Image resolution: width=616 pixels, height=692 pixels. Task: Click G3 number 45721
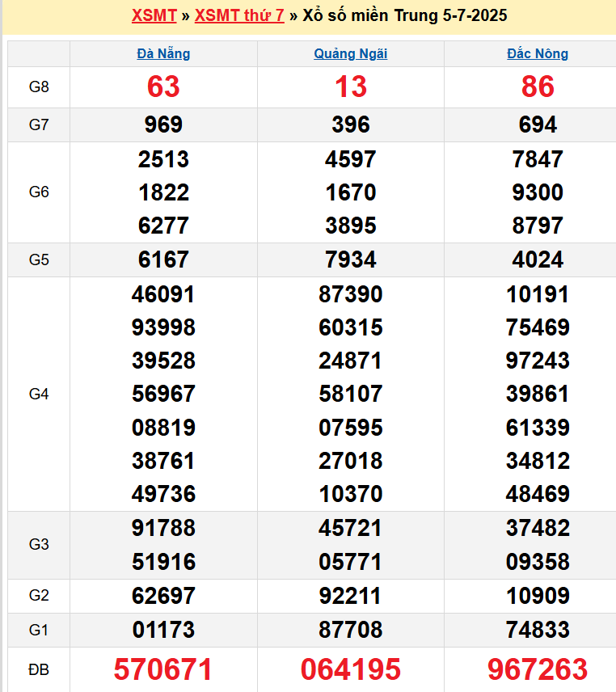pyautogui.click(x=351, y=528)
